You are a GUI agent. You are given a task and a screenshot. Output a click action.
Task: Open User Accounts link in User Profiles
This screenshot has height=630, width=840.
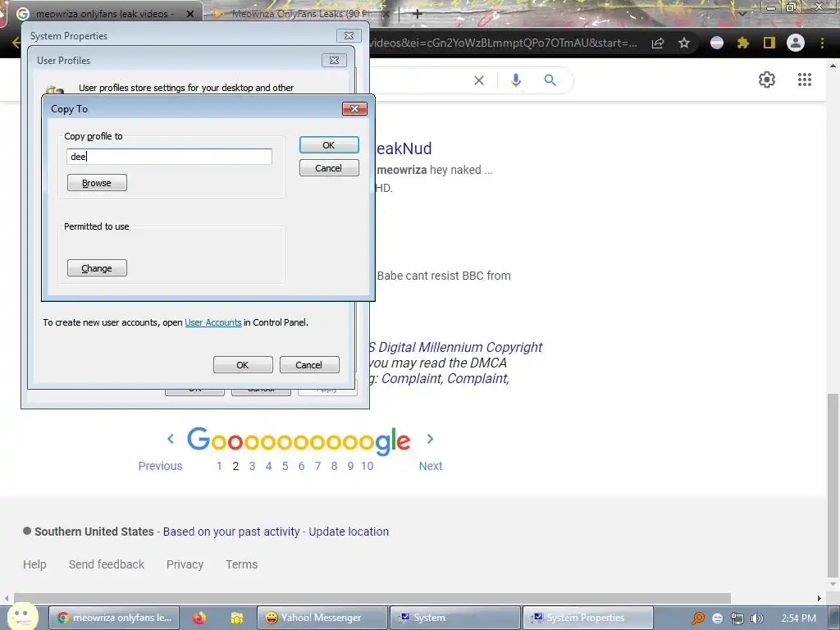pos(213,322)
